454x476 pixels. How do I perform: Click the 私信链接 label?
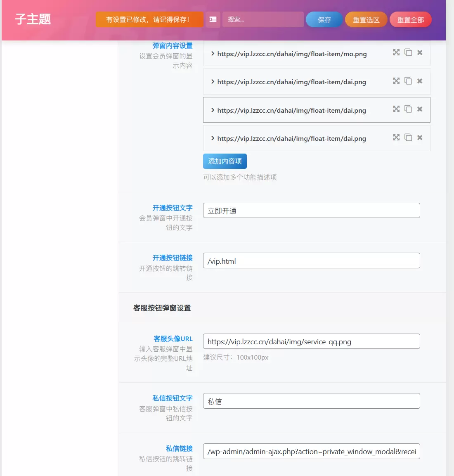pos(179,449)
